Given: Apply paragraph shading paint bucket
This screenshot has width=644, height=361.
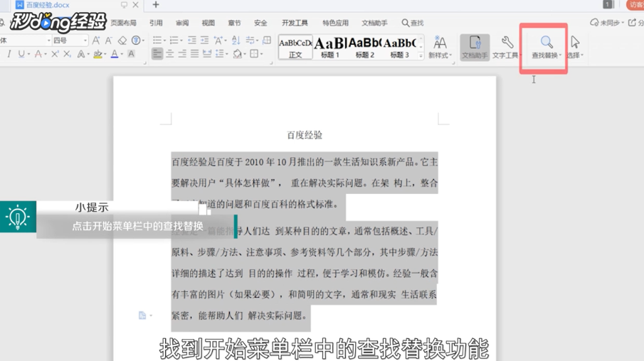Looking at the screenshot, I should pyautogui.click(x=237, y=54).
